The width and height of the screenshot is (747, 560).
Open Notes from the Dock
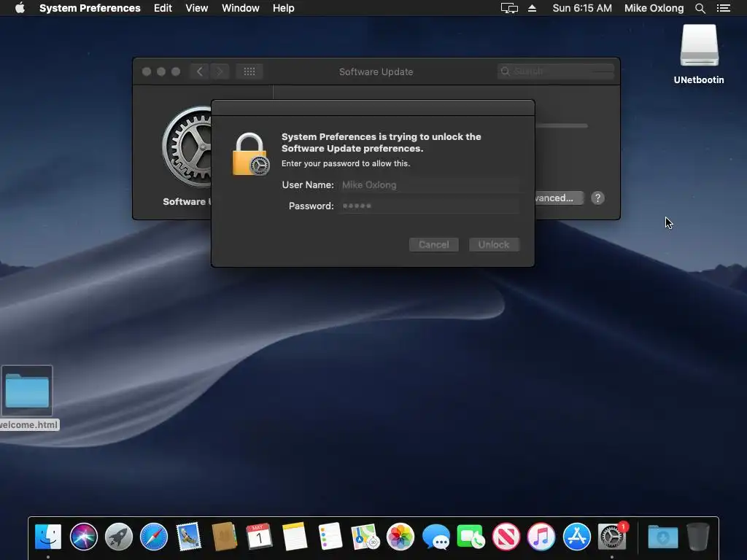tap(295, 536)
